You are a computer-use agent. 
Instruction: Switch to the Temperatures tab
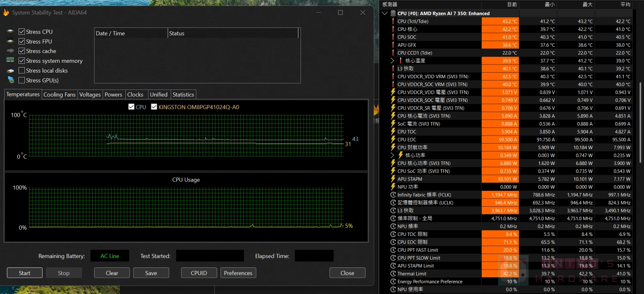click(x=23, y=94)
